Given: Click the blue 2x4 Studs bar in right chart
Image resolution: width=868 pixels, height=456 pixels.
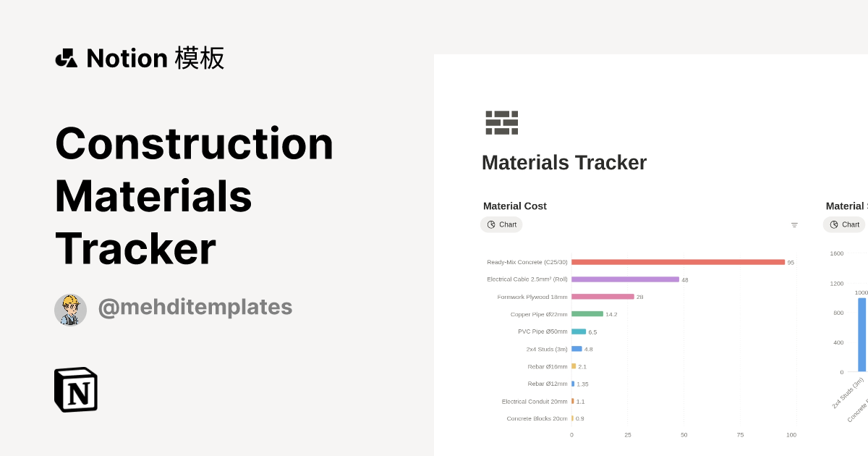Looking at the screenshot, I should pos(861,334).
